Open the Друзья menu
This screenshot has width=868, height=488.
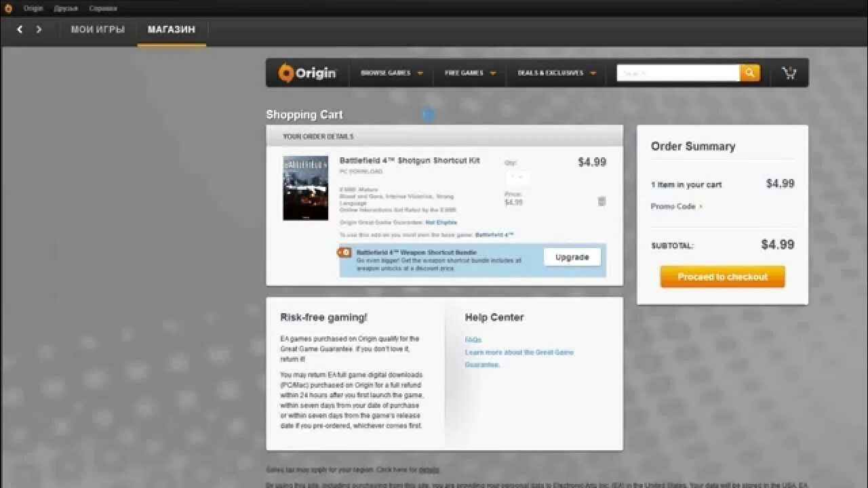click(x=66, y=8)
